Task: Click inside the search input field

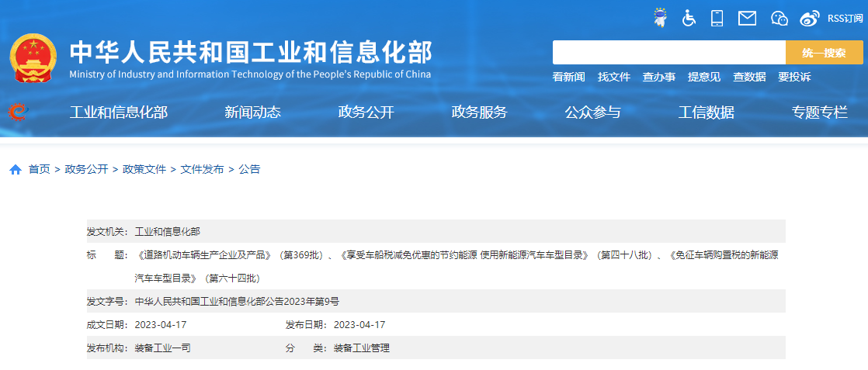Action: point(668,53)
